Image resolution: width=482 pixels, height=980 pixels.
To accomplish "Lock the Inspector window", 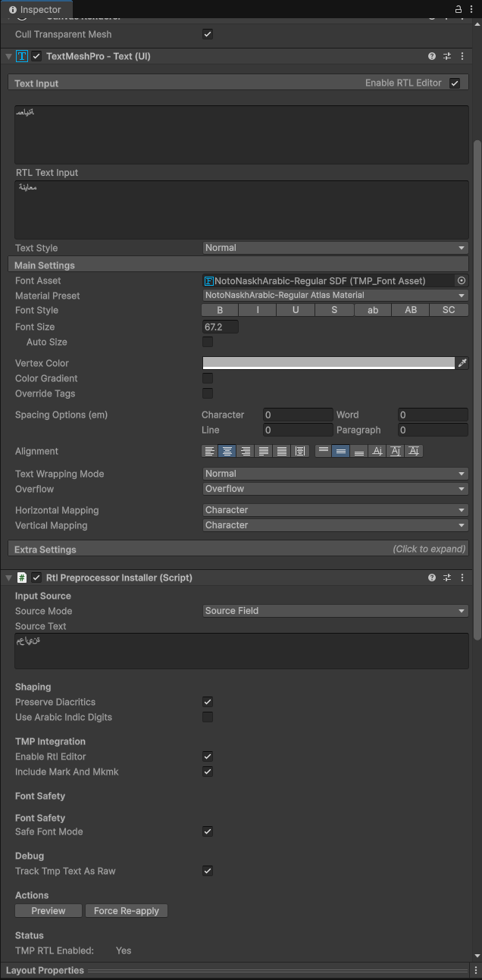I will 458,10.
